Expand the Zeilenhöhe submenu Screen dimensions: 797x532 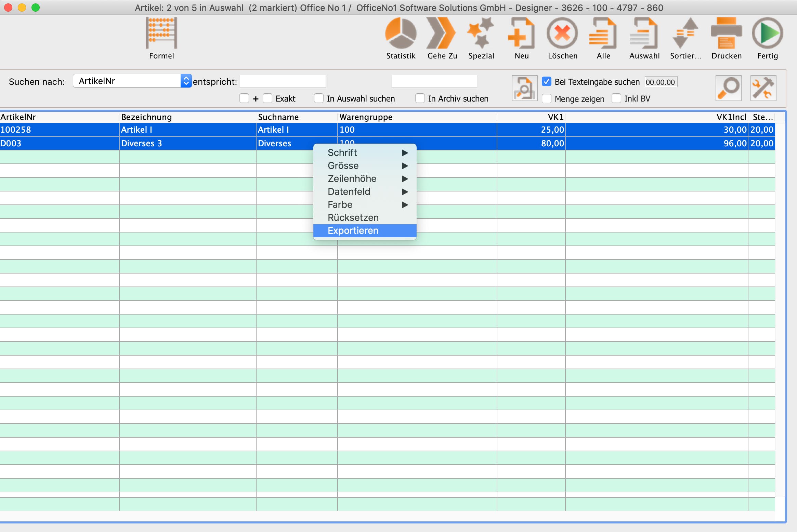365,178
